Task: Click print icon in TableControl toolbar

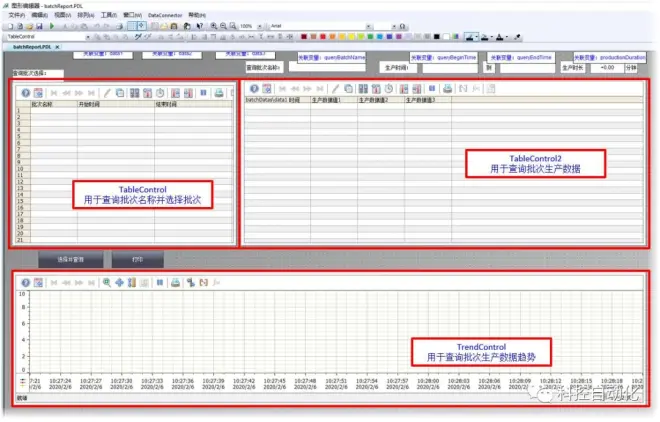Action: (219, 93)
